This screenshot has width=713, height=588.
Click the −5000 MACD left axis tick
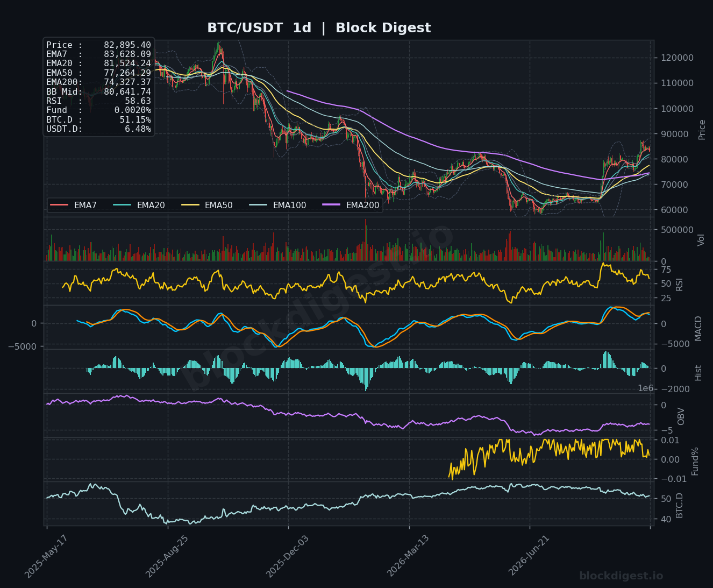coord(22,346)
